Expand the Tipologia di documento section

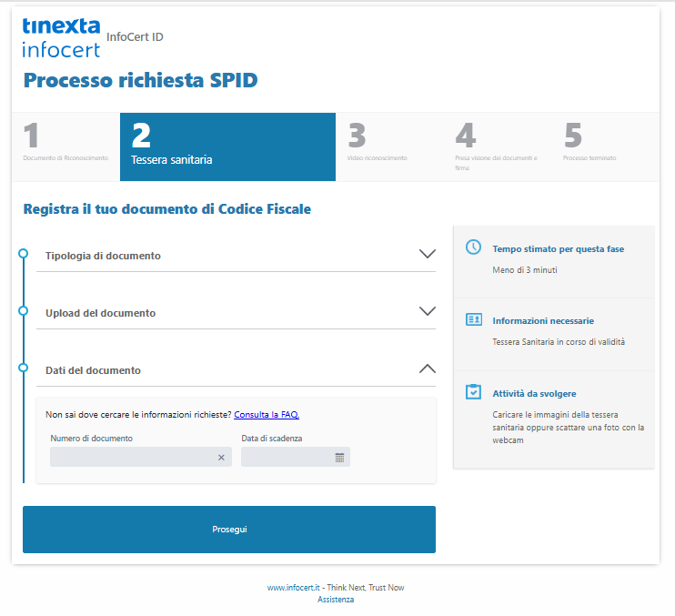pyautogui.click(x=427, y=255)
